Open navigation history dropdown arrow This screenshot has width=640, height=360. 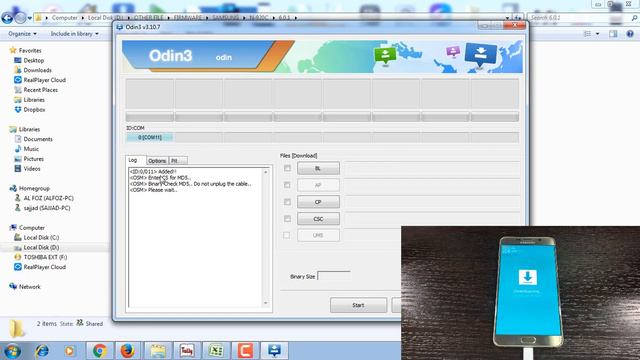[30, 18]
